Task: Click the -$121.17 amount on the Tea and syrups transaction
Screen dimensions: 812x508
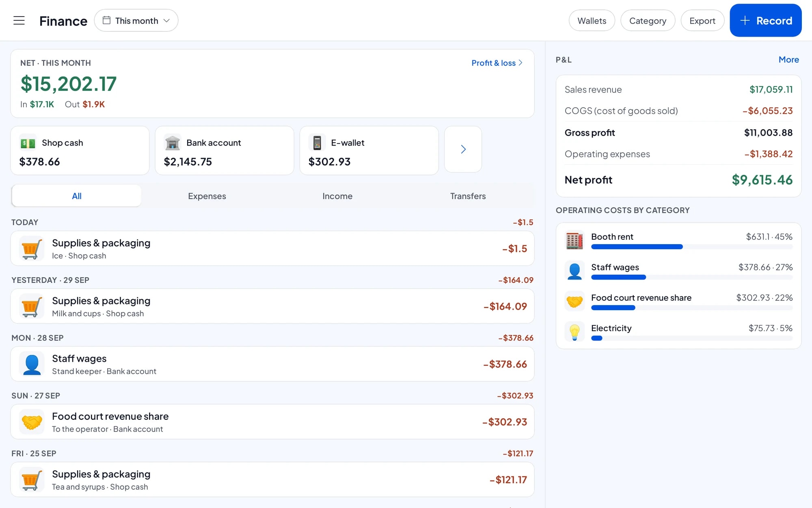Action: (508, 480)
